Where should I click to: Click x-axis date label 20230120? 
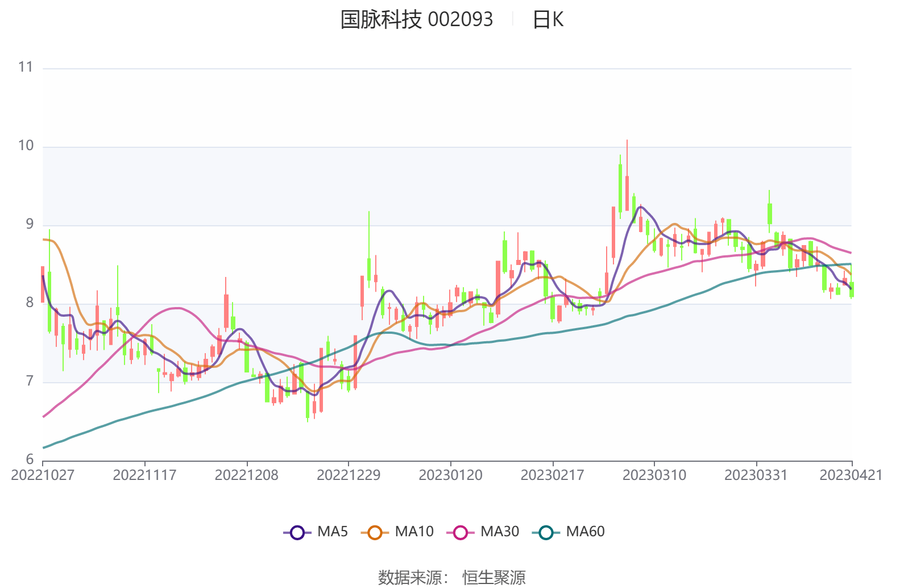pyautogui.click(x=450, y=475)
